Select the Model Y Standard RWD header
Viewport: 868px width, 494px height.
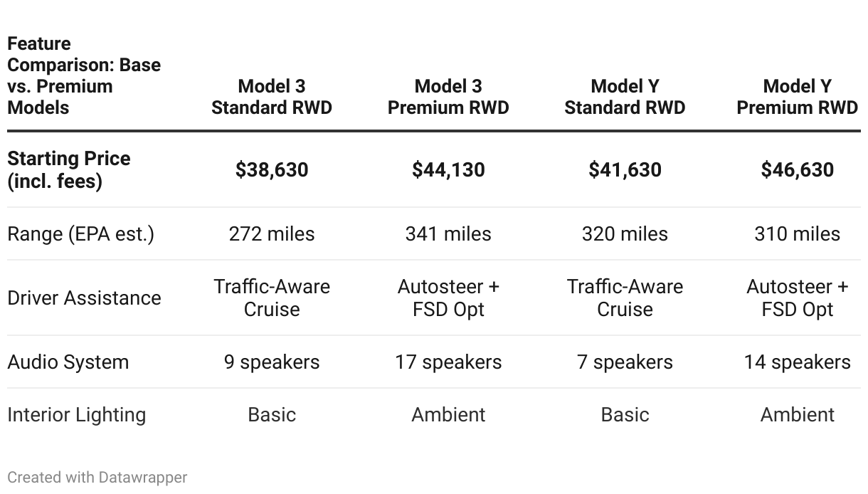[x=625, y=97]
